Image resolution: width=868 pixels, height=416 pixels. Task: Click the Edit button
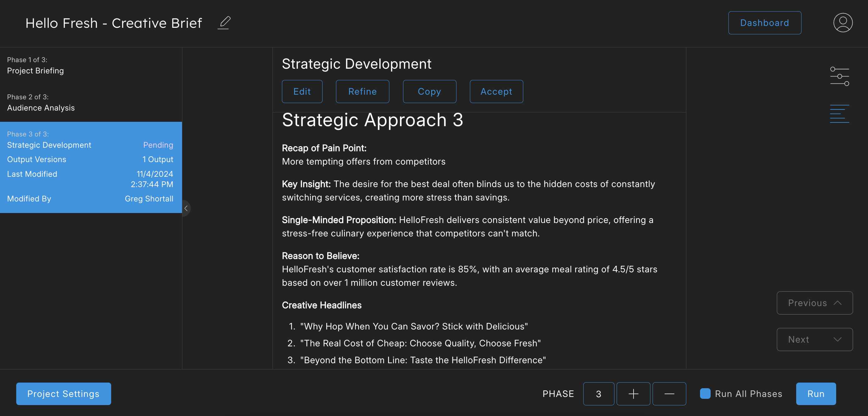coord(302,92)
